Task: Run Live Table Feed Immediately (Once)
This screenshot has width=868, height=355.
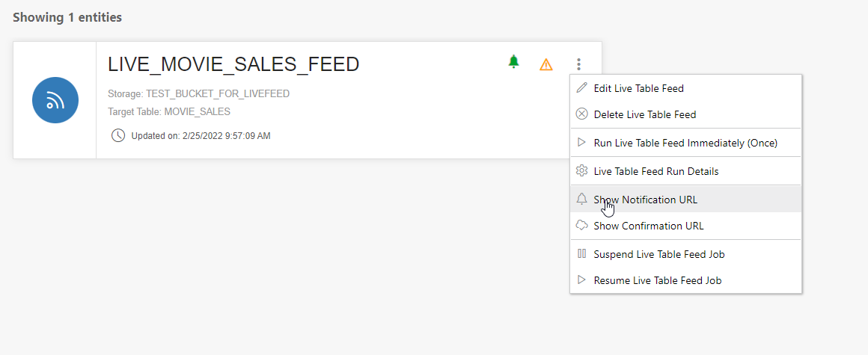Action: 685,143
